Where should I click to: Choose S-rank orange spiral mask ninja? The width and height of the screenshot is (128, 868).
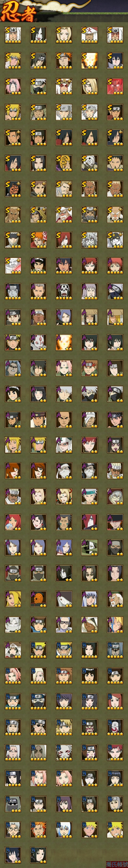64,163
